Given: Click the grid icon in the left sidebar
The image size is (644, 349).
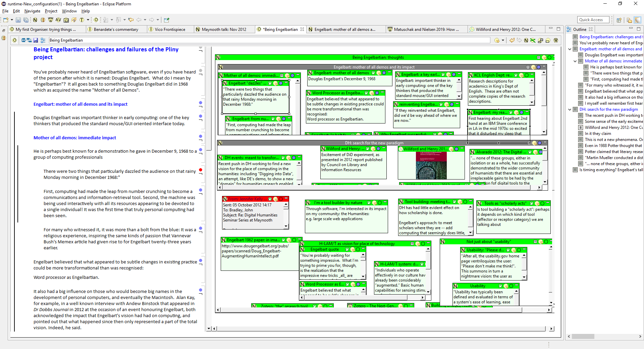Looking at the screenshot, I should (x=4, y=38).
